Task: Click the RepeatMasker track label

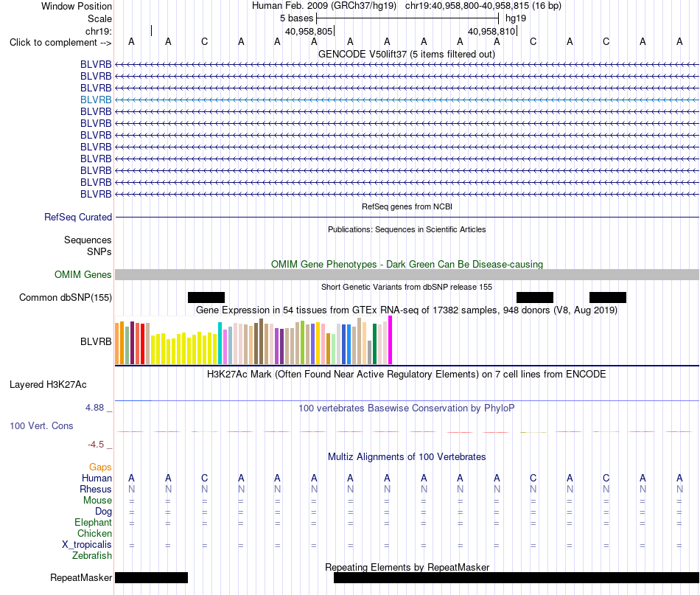Action: pyautogui.click(x=81, y=577)
